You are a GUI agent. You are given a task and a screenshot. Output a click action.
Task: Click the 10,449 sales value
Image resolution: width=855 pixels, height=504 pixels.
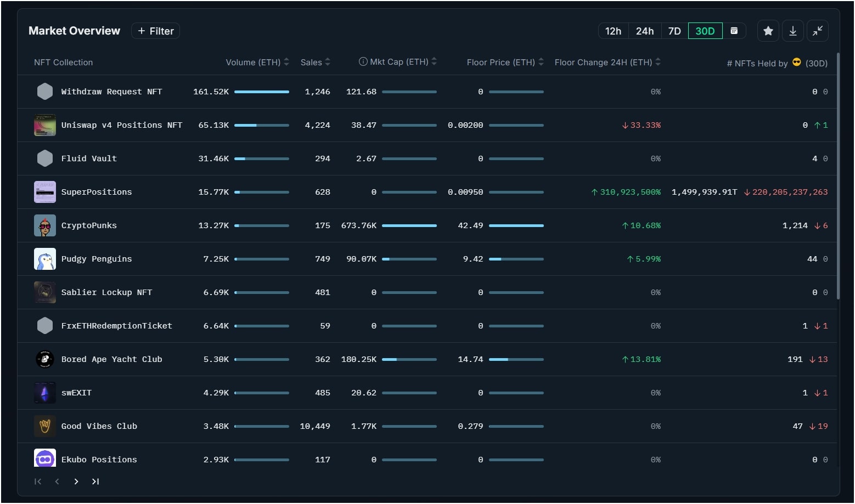point(315,426)
